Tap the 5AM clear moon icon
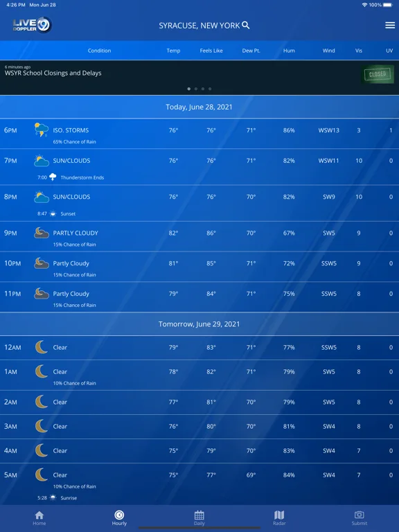The height and width of the screenshot is (532, 399). [42, 475]
